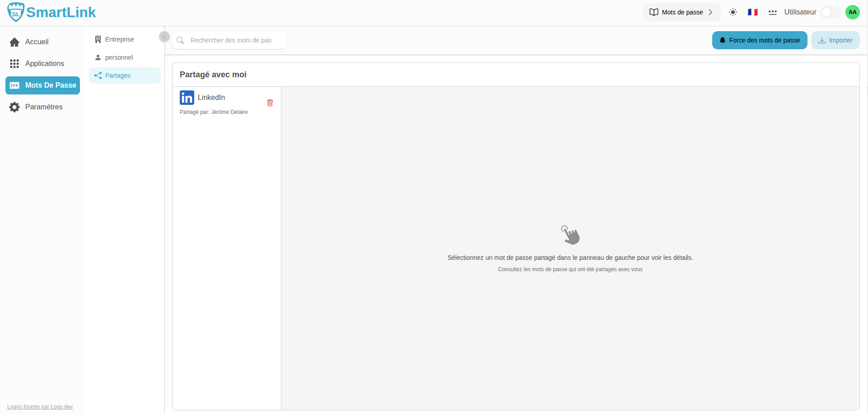
Task: Click the SmartLink shield logo
Action: [x=16, y=12]
